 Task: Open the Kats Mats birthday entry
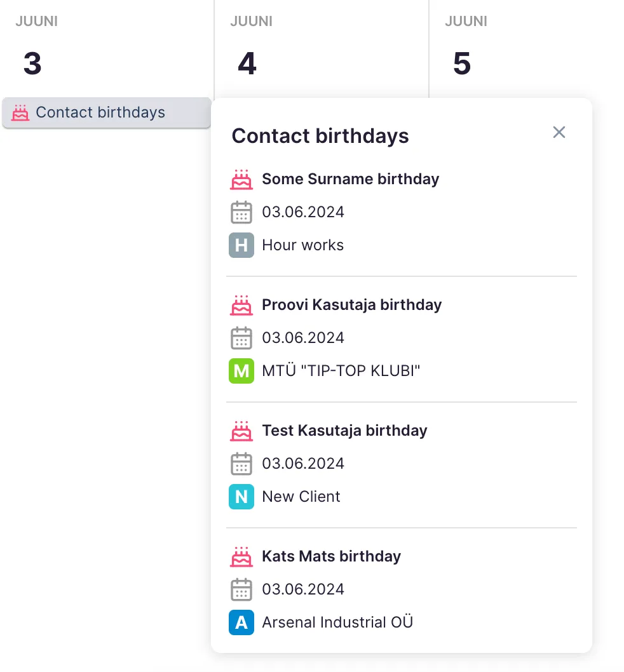pos(331,556)
